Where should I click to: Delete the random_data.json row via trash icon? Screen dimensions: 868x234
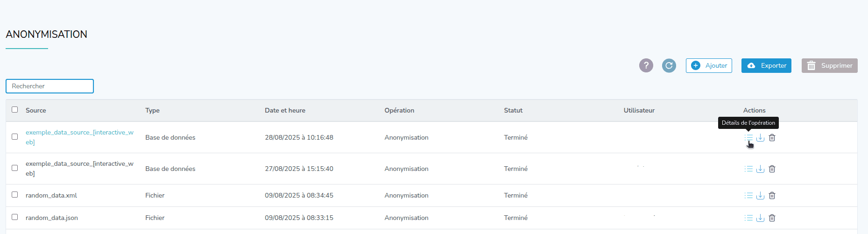pyautogui.click(x=772, y=218)
